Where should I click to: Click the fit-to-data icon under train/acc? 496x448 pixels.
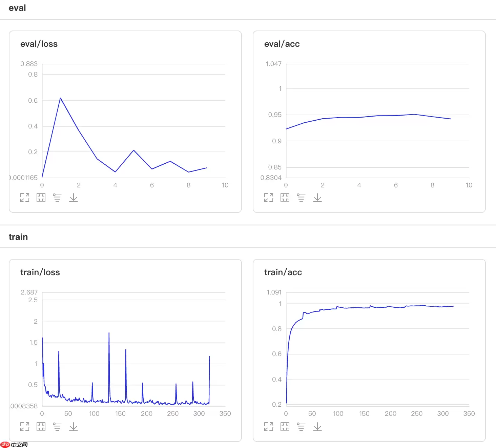coord(285,427)
